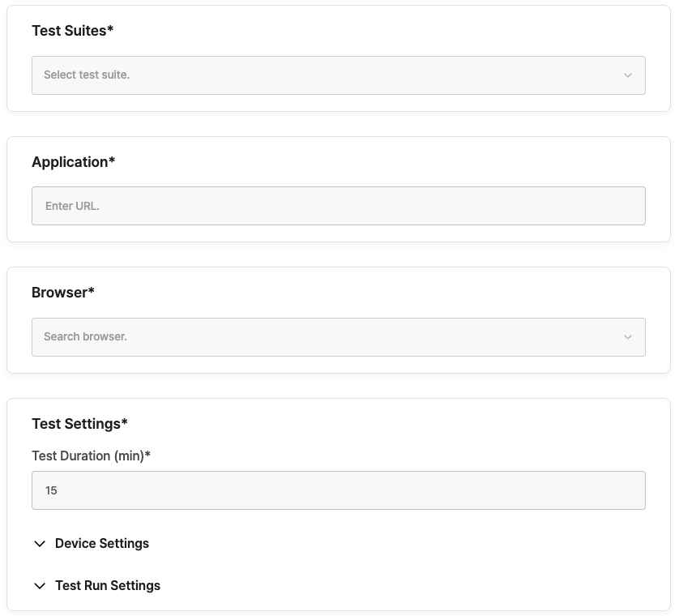Screen dimensions: 679x616
Task: Focus the Enter URL input field
Action: coord(338,206)
